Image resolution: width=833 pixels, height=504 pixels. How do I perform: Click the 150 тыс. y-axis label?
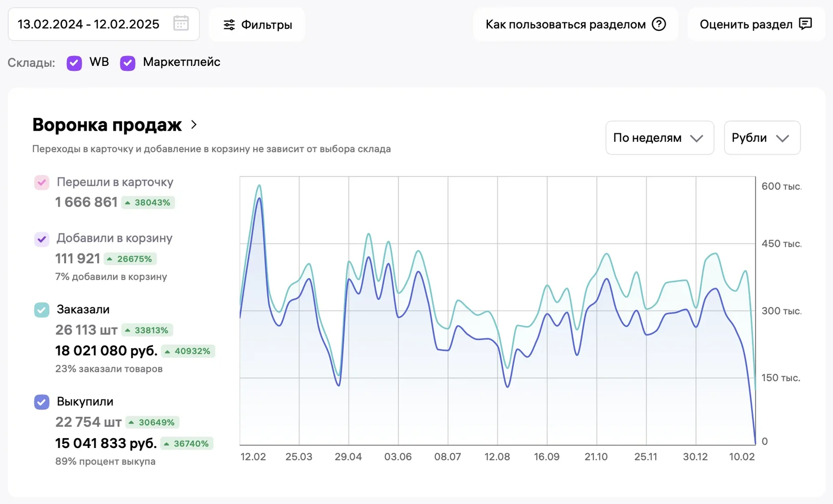[781, 378]
